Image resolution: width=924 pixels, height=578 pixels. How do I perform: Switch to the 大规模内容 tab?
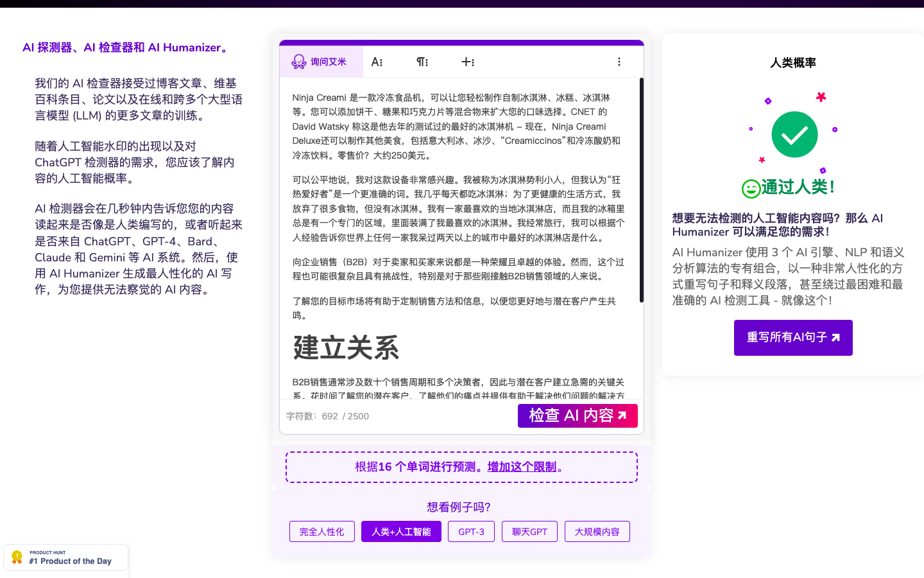pos(597,531)
